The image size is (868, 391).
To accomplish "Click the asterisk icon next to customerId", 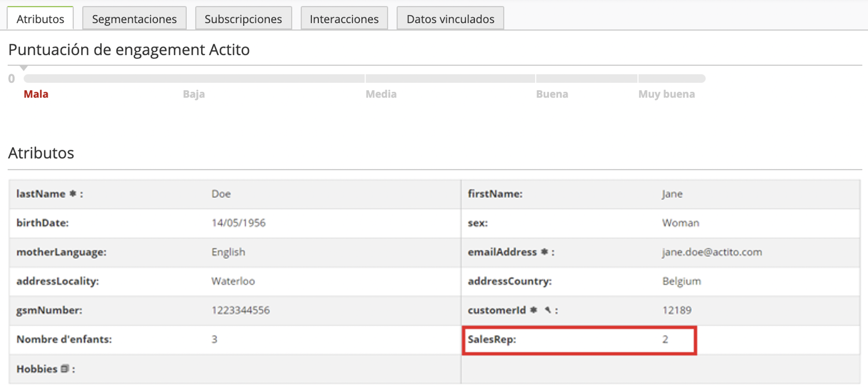I will pos(533,310).
